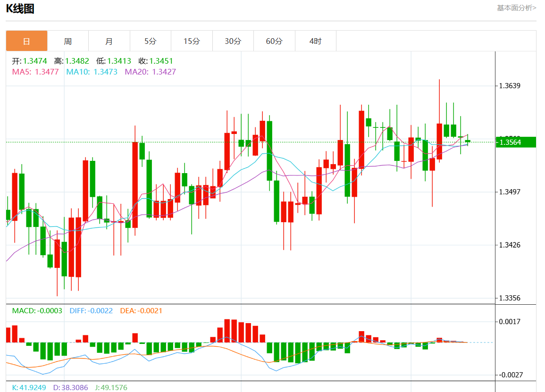Select the 日 daily chart tab

pyautogui.click(x=26, y=41)
